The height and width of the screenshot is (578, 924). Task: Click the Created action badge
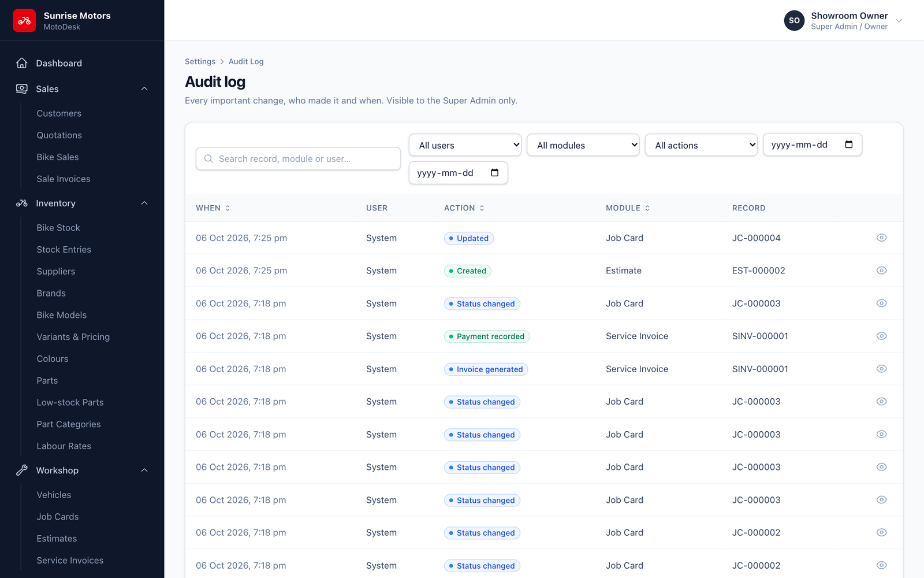[x=468, y=271]
